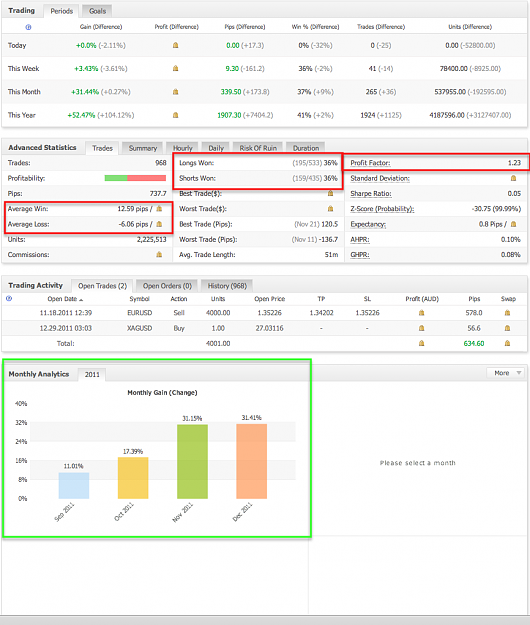Open the Daily statistics tab
The image size is (530, 625).
(216, 148)
